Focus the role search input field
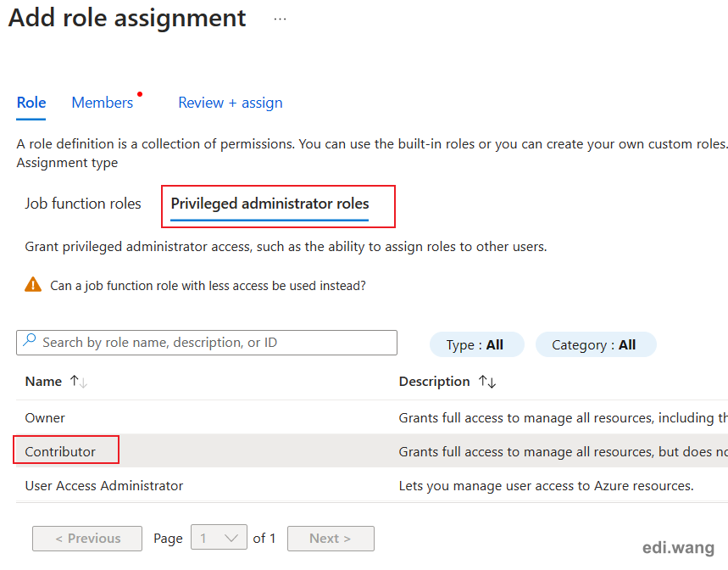Image resolution: width=728 pixels, height=570 pixels. coord(207,343)
